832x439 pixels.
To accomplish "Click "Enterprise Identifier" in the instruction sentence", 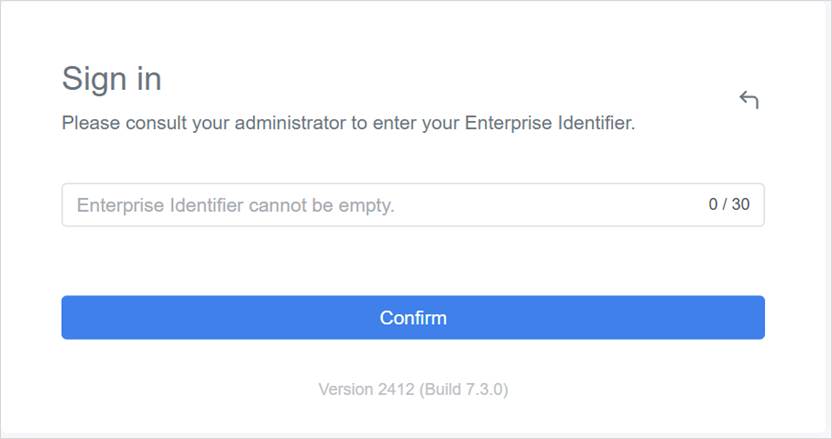I will coord(548,124).
